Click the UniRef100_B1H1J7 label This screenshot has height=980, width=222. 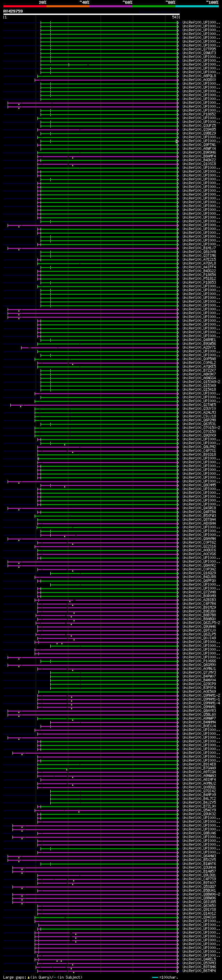pos(199,248)
